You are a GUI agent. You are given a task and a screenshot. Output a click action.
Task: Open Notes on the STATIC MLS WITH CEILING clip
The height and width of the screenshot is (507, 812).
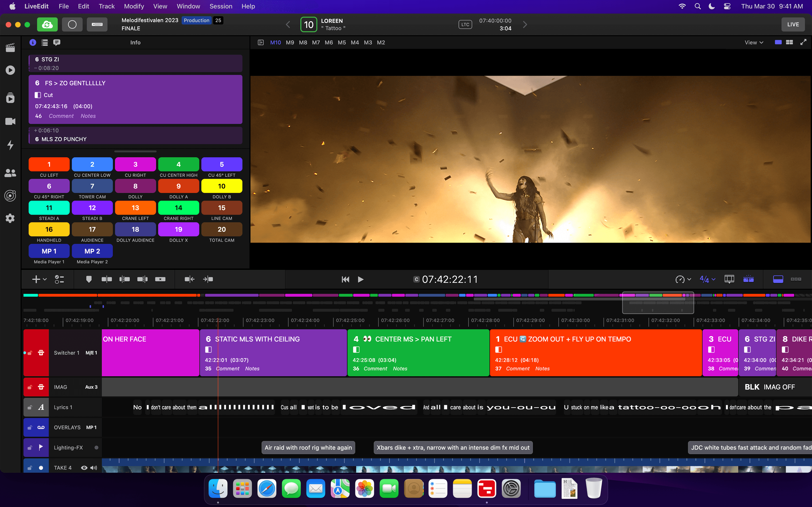tap(252, 368)
